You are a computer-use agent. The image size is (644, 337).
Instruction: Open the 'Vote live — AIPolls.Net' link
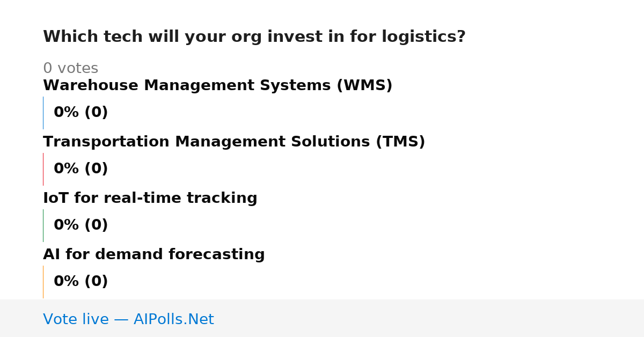pos(128,320)
